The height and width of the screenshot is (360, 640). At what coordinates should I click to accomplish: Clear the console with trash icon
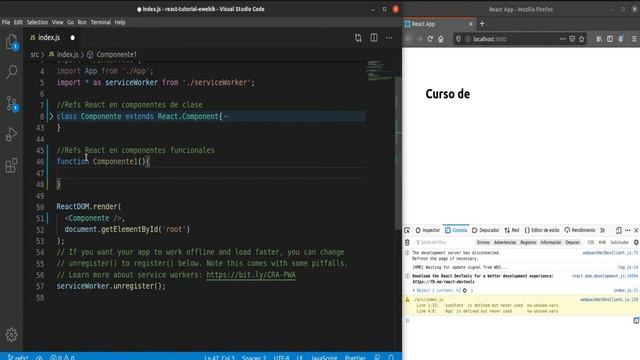click(x=407, y=242)
